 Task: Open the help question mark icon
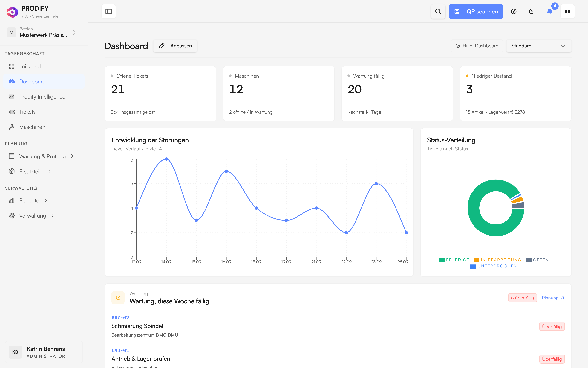point(514,11)
